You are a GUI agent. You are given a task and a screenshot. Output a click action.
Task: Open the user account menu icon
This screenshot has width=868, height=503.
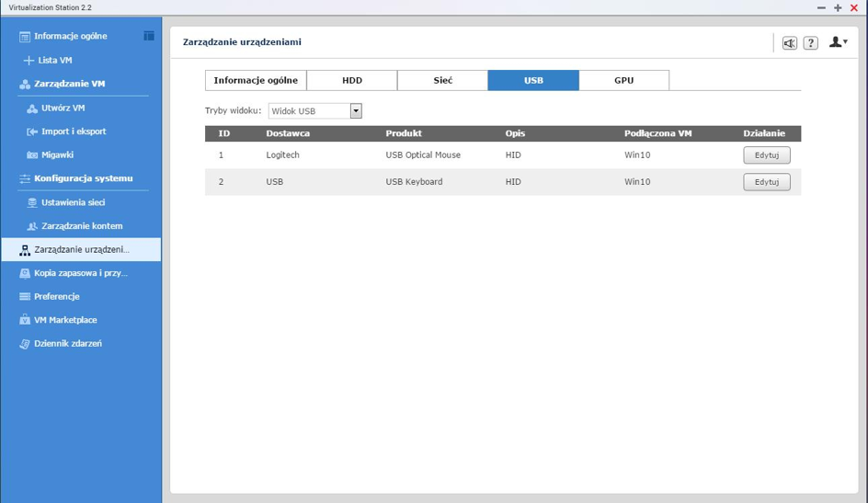[x=837, y=42]
